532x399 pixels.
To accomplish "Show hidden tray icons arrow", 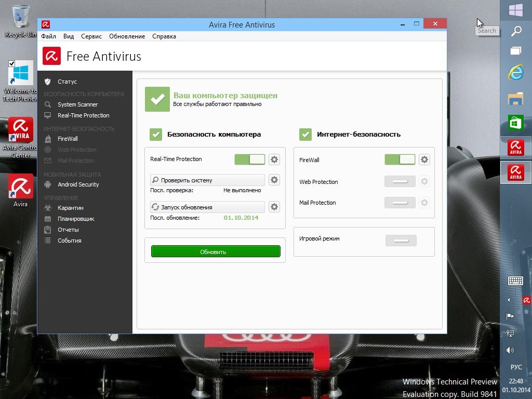I will coord(509,300).
